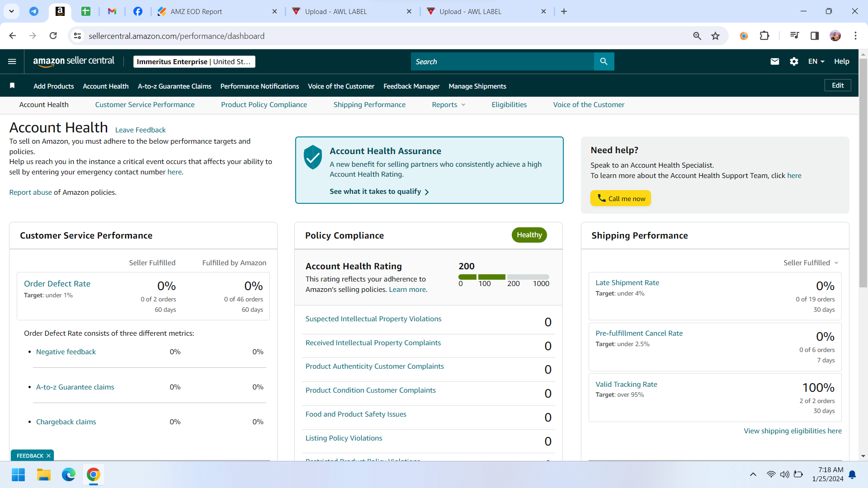Show hidden system tray icons

click(x=753, y=474)
